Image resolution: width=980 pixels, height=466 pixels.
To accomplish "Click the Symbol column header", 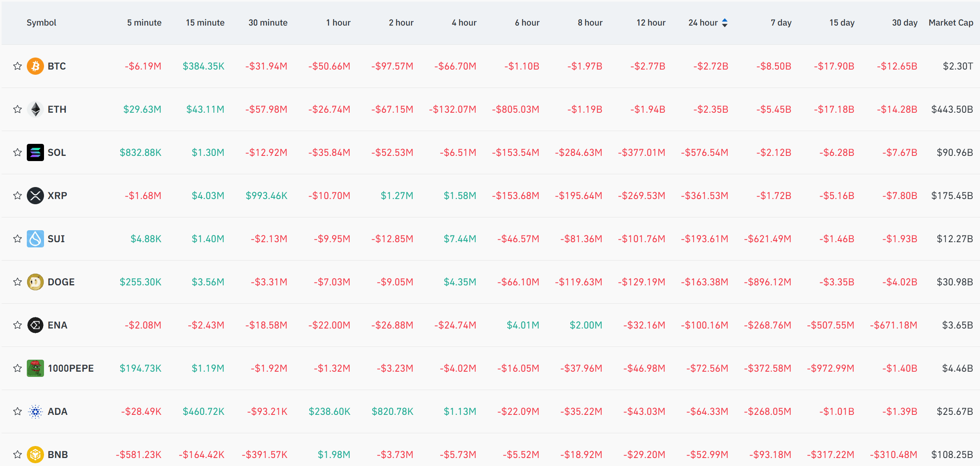I will [41, 23].
